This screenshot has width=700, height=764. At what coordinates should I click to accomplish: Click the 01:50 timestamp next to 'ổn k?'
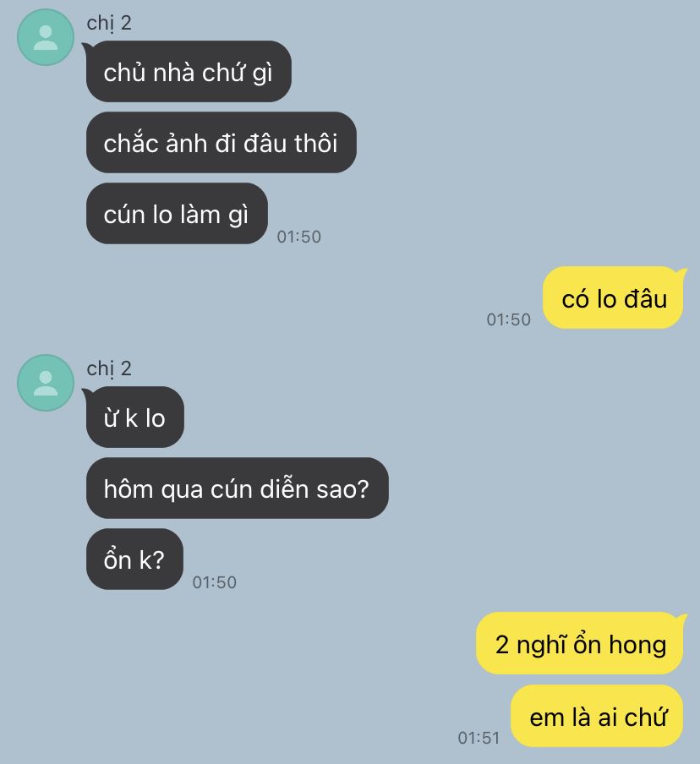(215, 582)
